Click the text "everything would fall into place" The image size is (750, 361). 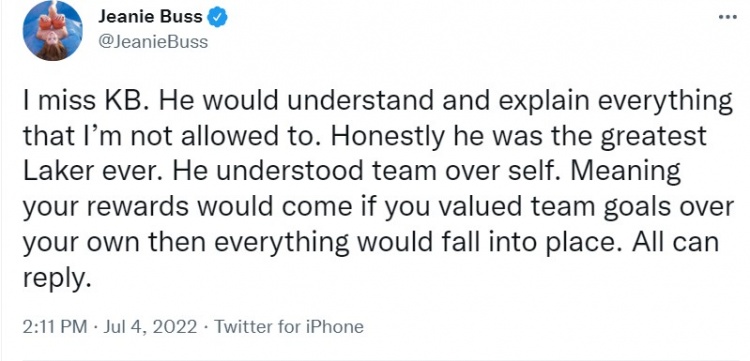point(413,243)
